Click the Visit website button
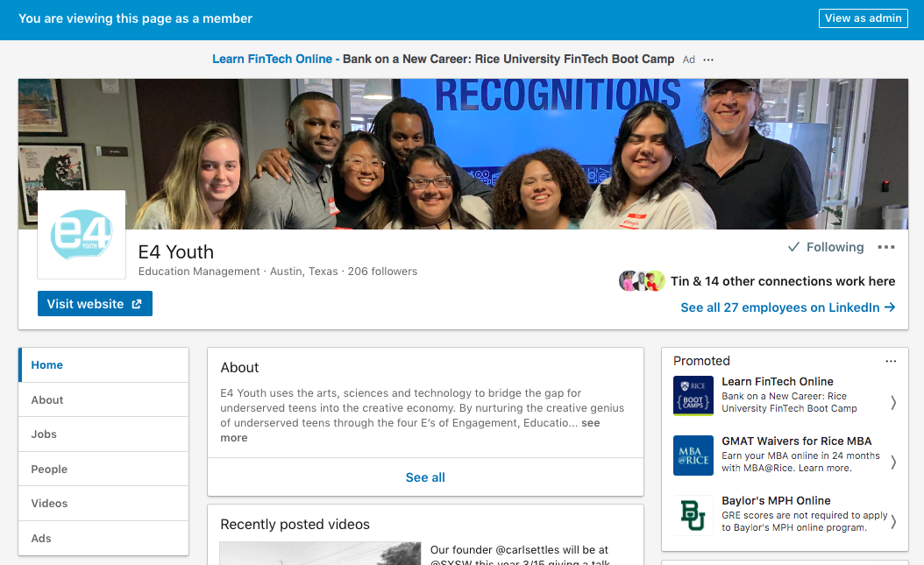Viewport: 924px width, 565px height. coord(95,304)
